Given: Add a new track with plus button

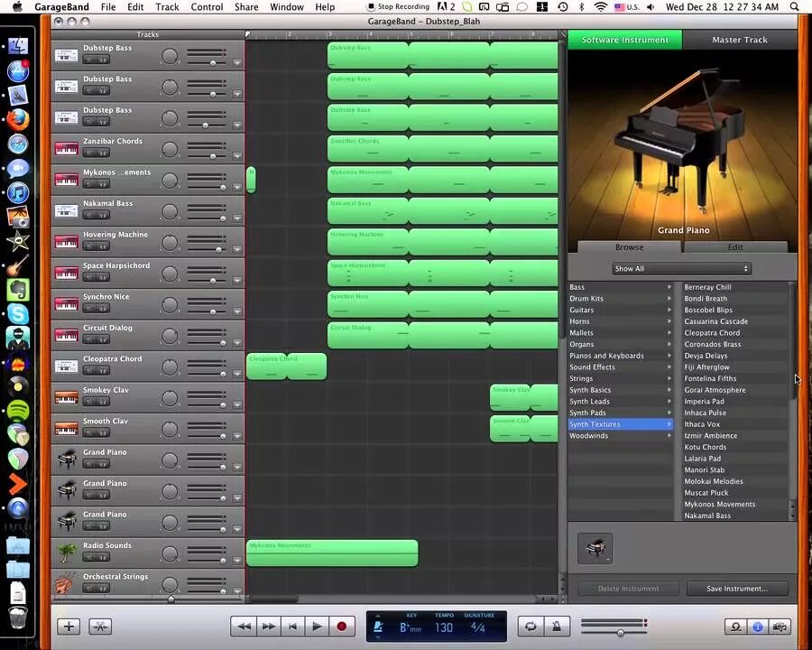Looking at the screenshot, I should point(69,627).
